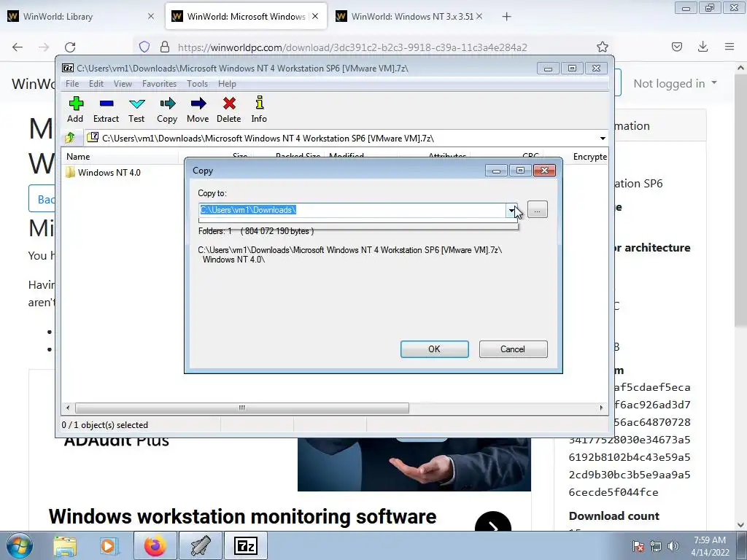Open the Firefox hamburger menu
The image size is (747, 560).
(729, 47)
